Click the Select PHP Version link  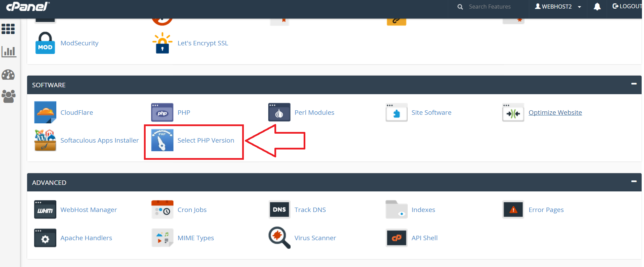[x=206, y=140]
